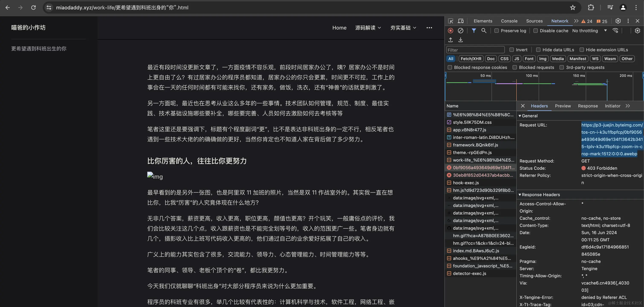644x307 pixels.
Task: Click the filter icon in DevTools Network tab
Action: 474,30
